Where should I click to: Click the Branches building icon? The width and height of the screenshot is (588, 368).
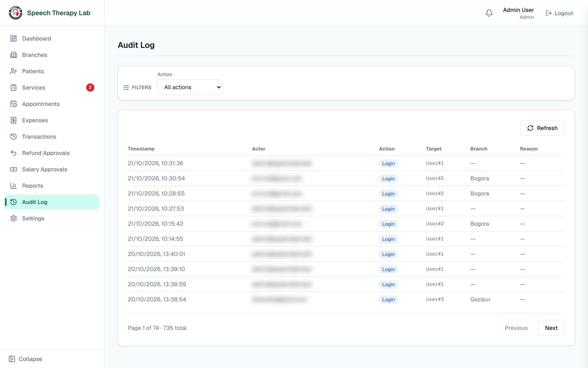coord(13,55)
